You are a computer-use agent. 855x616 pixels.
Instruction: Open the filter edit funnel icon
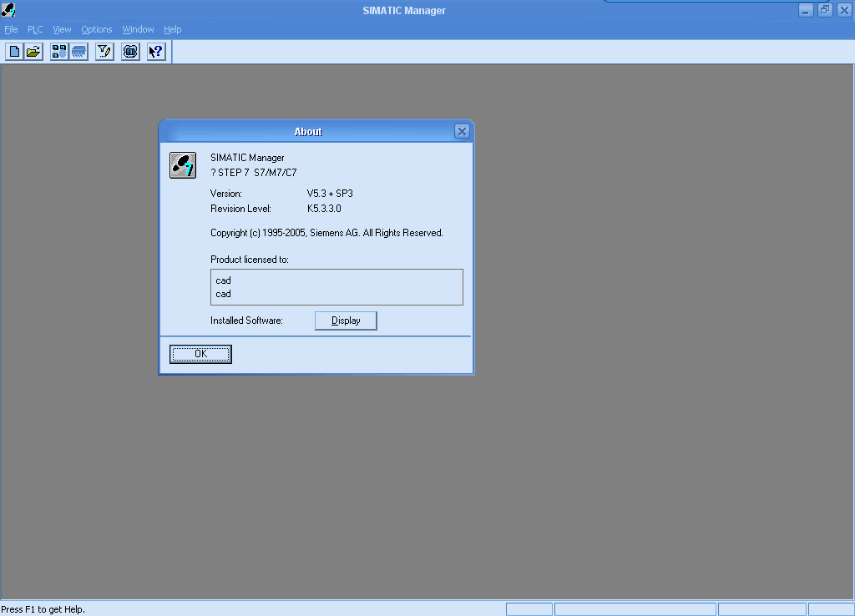pyautogui.click(x=104, y=52)
